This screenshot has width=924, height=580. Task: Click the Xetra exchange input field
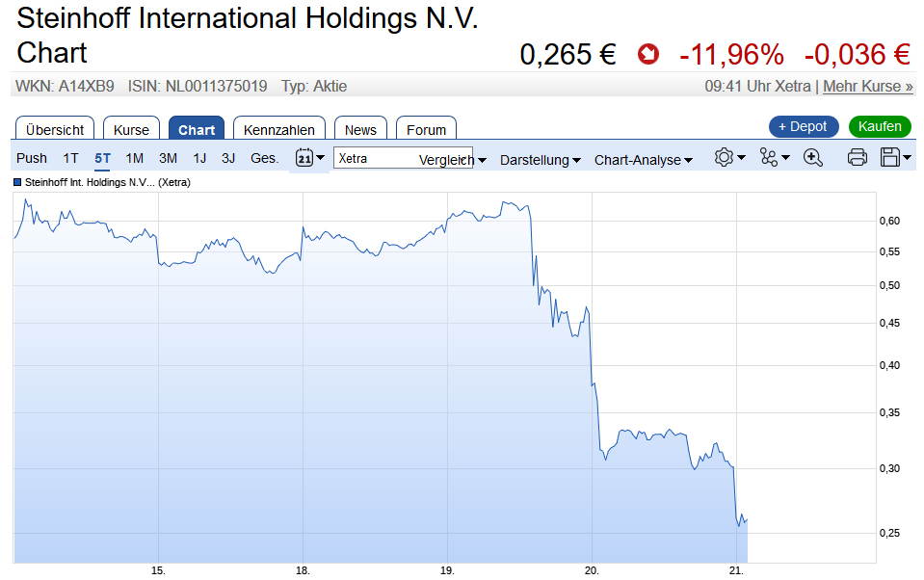pos(376,158)
